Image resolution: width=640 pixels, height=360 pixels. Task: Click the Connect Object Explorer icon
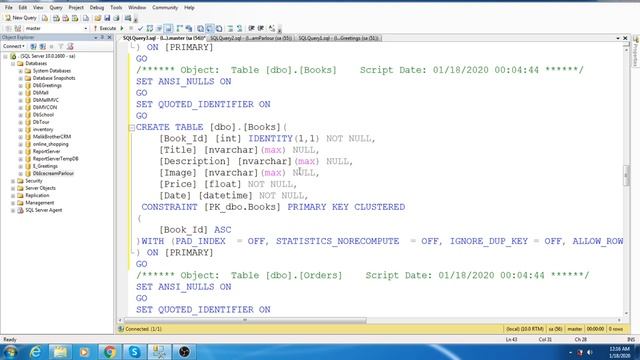pyautogui.click(x=33, y=46)
